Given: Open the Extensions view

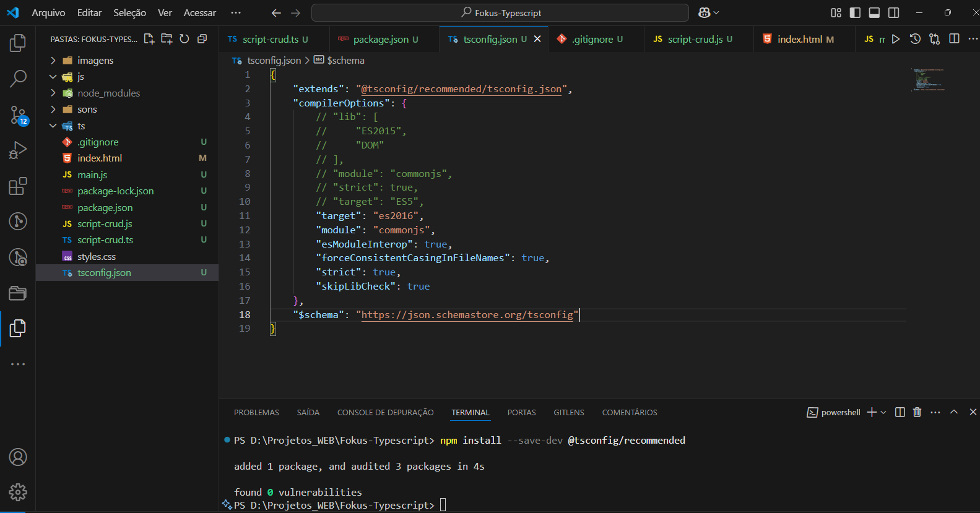Looking at the screenshot, I should pyautogui.click(x=18, y=186).
